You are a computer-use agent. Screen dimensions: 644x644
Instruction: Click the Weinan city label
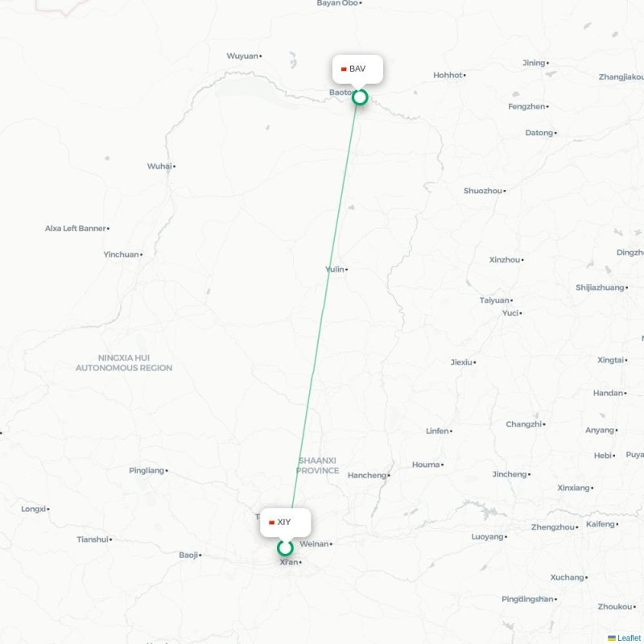coord(314,544)
